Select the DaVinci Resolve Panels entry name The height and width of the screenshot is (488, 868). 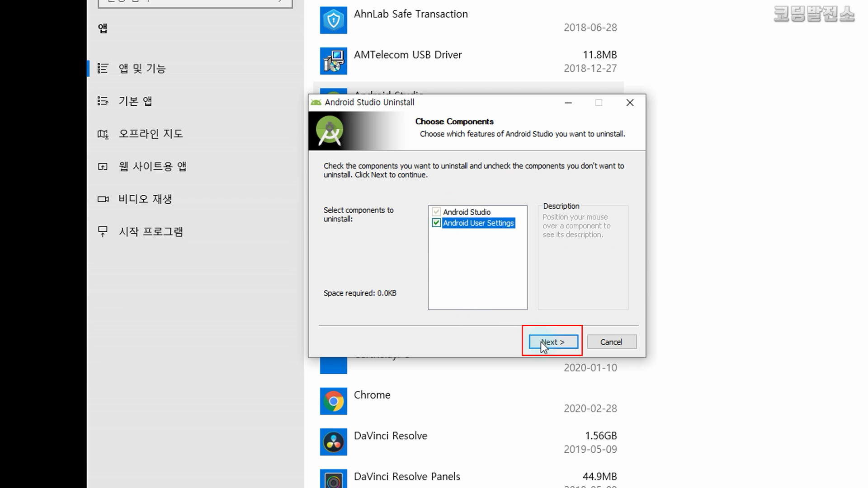click(x=407, y=476)
